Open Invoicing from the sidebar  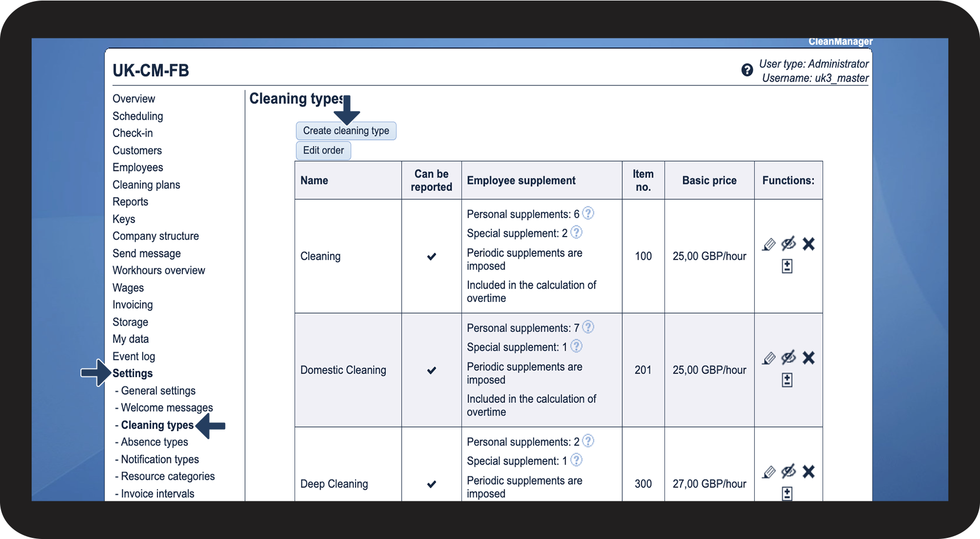[x=133, y=305]
